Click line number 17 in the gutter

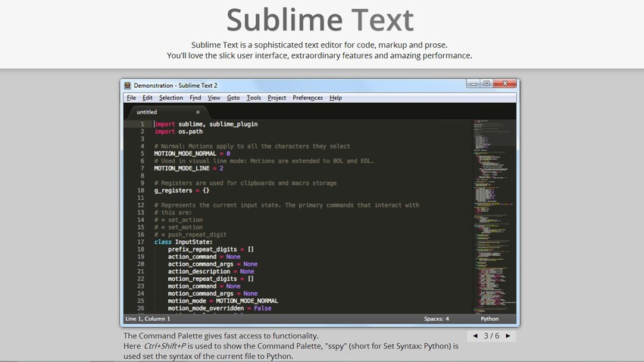pyautogui.click(x=141, y=242)
